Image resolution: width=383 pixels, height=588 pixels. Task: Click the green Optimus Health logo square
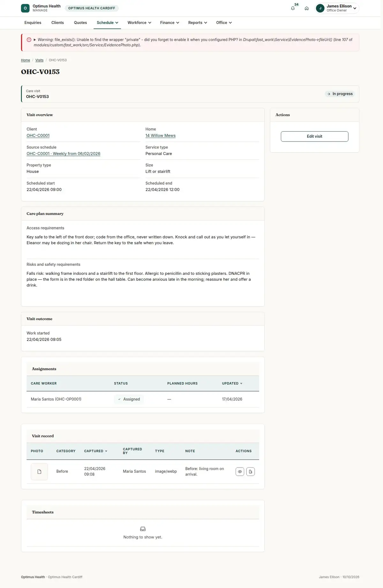point(25,8)
